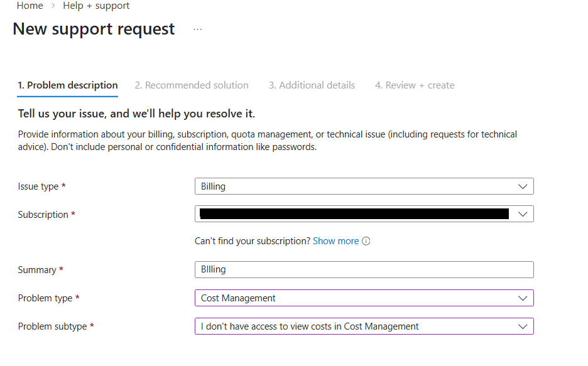Expand the Issue type dropdown showing Billing
This screenshot has width=588, height=366.
click(x=364, y=186)
